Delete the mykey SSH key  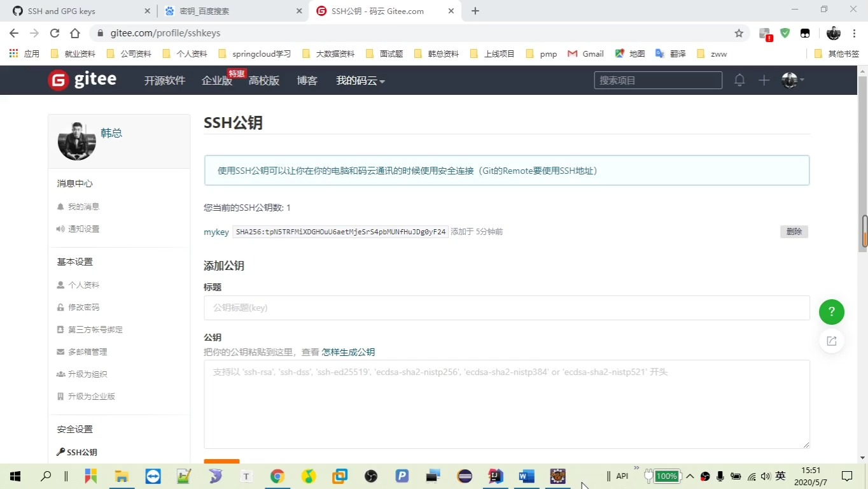[x=794, y=232]
